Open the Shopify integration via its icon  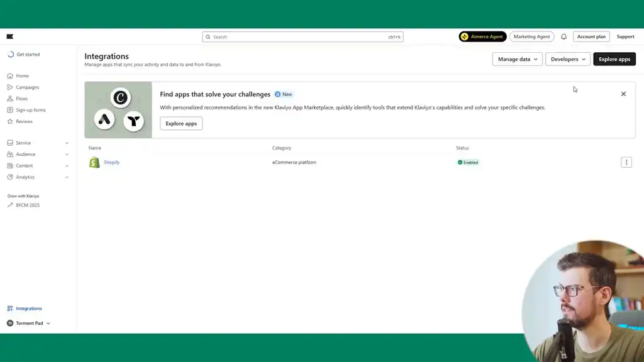(94, 162)
